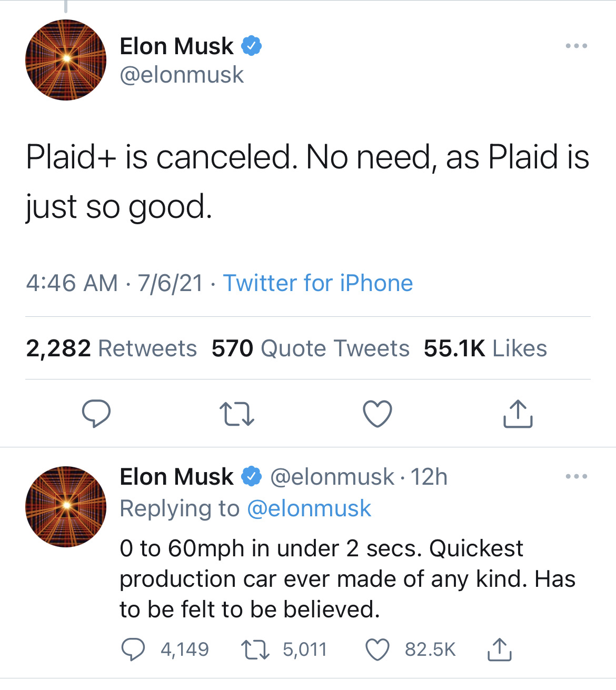View the 55.1K Likes list

click(485, 348)
